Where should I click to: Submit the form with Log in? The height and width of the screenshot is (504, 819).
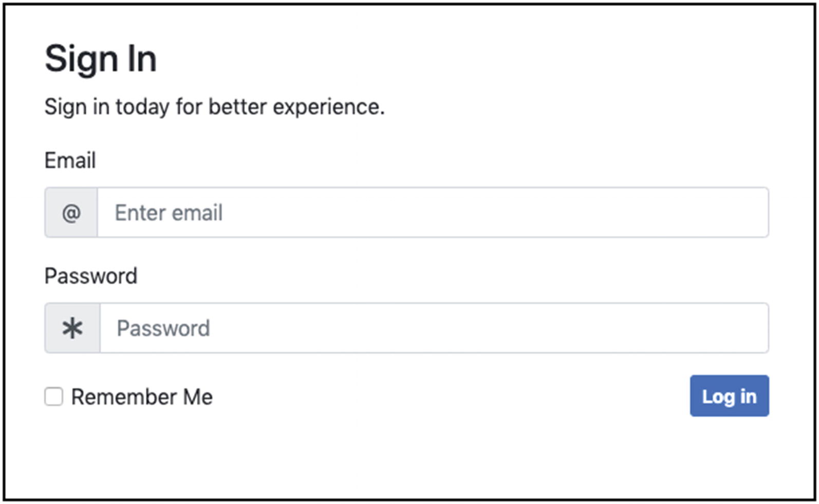click(x=729, y=396)
